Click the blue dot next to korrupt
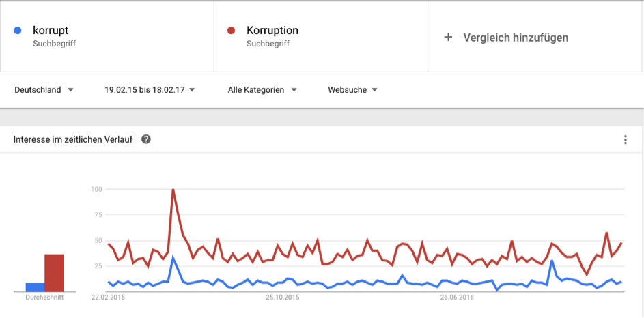 (18, 31)
